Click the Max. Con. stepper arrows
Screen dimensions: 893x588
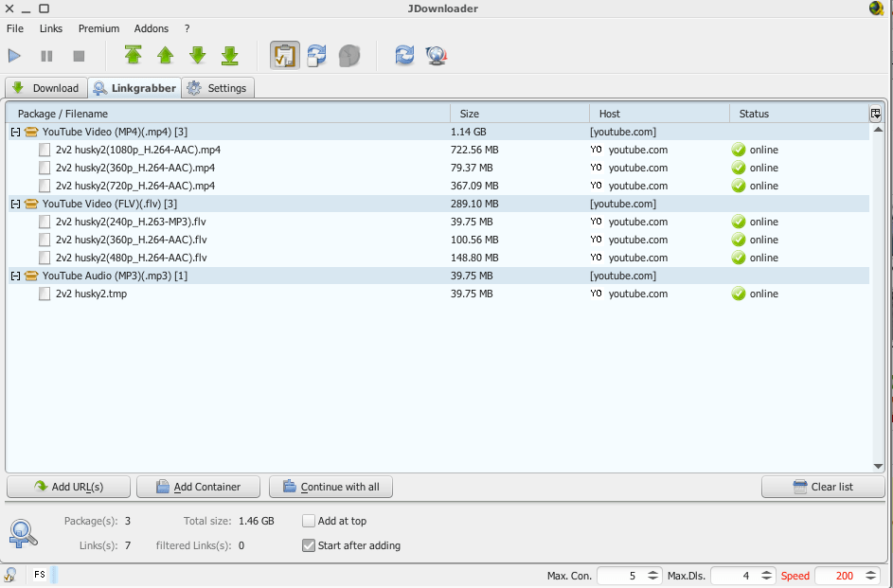point(653,576)
